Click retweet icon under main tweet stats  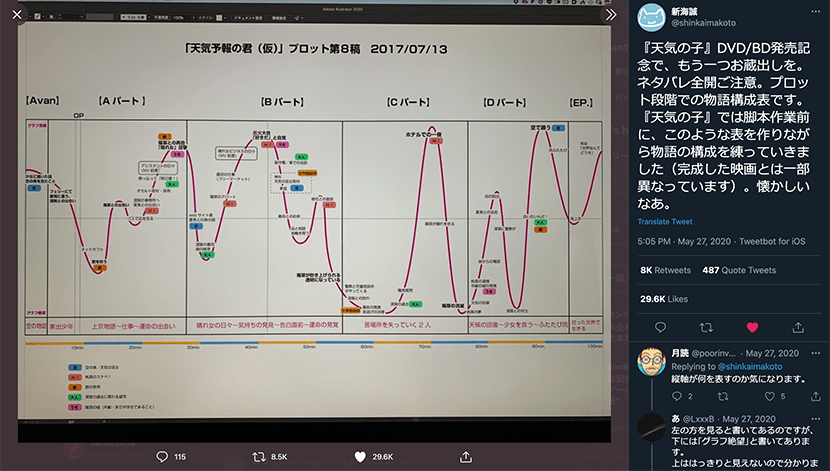click(x=706, y=327)
